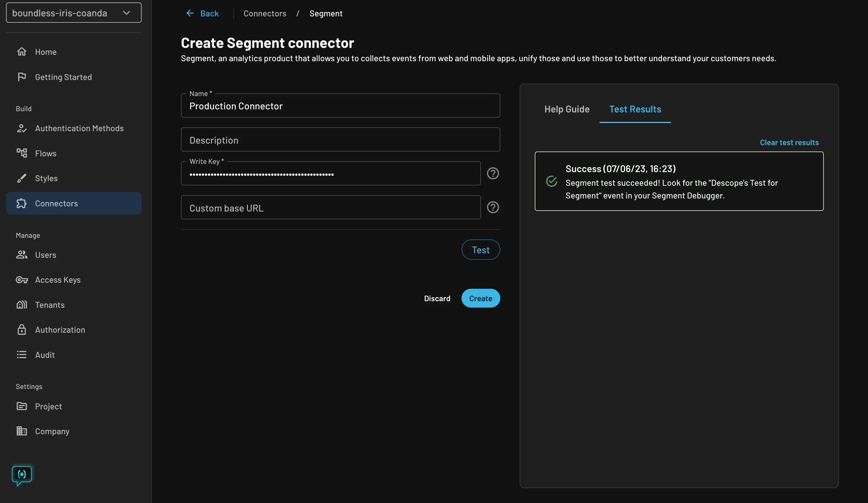
Task: Select the Access Keys key icon
Action: click(22, 280)
